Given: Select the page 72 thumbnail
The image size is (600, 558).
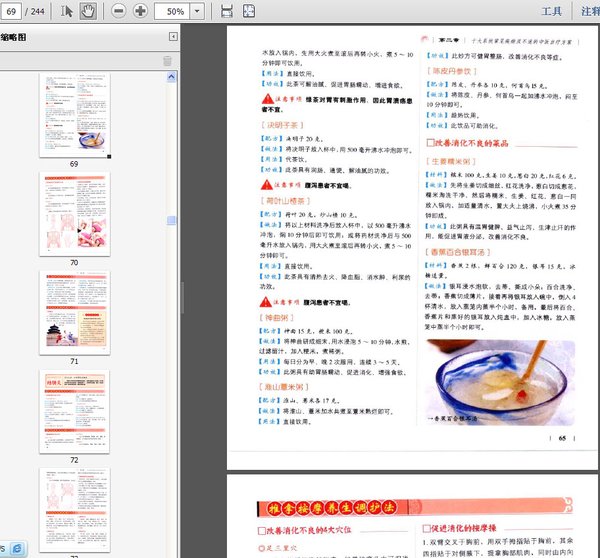Looking at the screenshot, I should click(x=74, y=410).
